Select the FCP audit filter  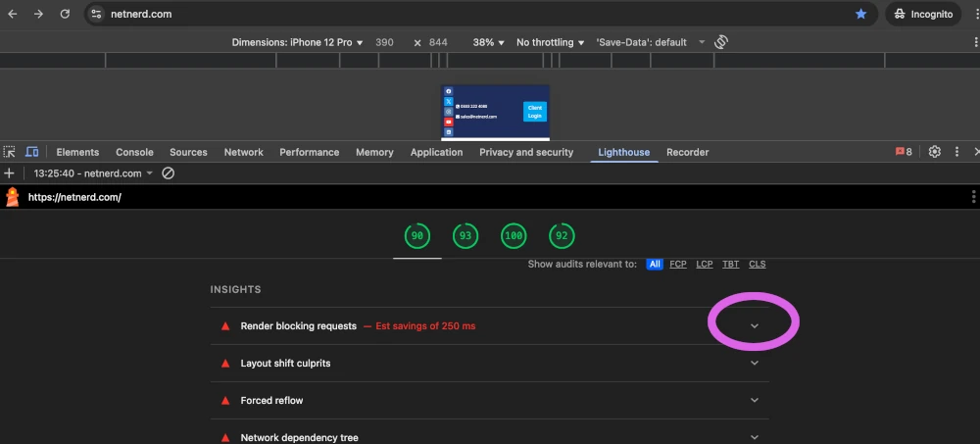pos(678,265)
